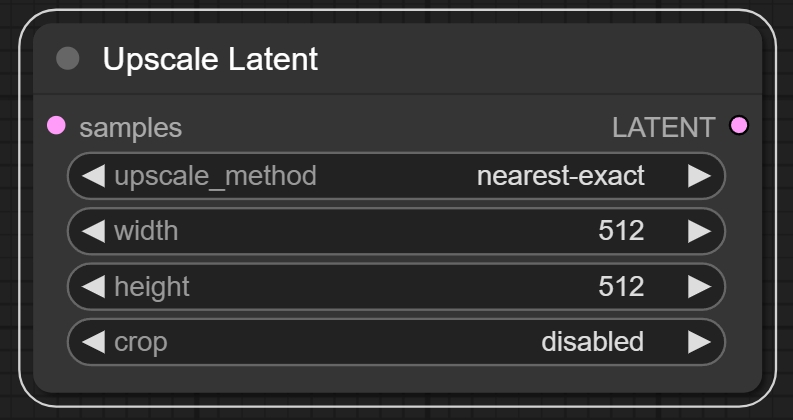The image size is (793, 420).
Task: Select previous crop option with left arrow
Action: point(93,342)
